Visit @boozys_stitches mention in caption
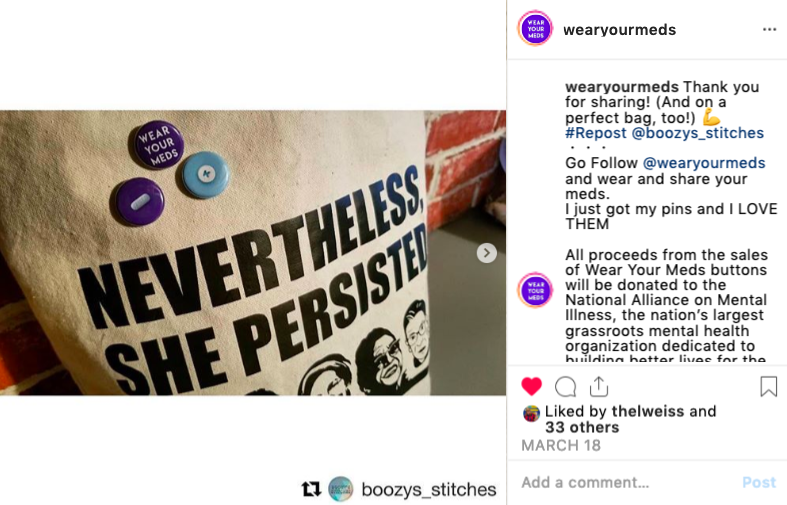The width and height of the screenshot is (787, 505). (698, 133)
